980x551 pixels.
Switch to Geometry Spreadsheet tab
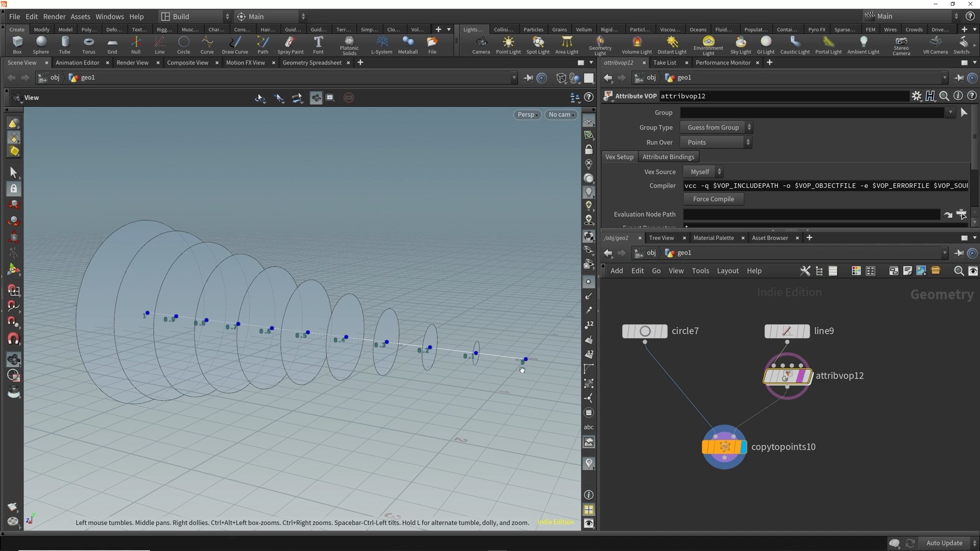point(312,63)
